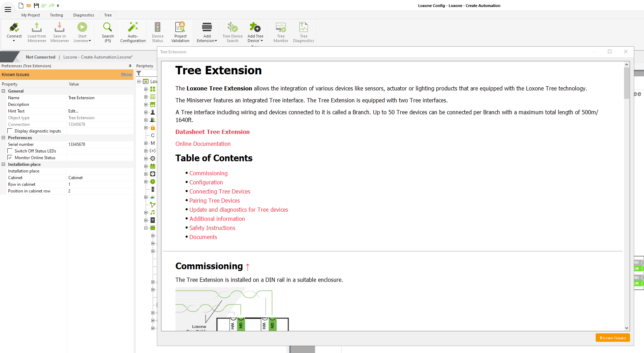Image resolution: width=644 pixels, height=353 pixels.
Task: Collapse the General property section
Action: (x=4, y=91)
